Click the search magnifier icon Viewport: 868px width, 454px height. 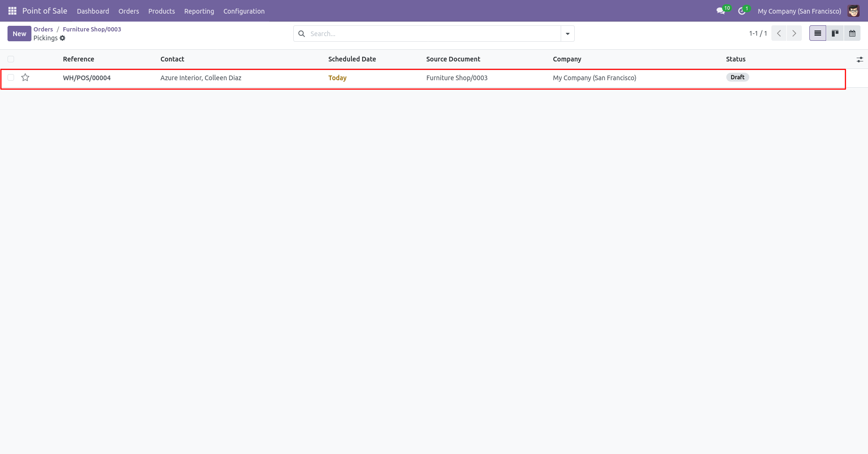(302, 34)
